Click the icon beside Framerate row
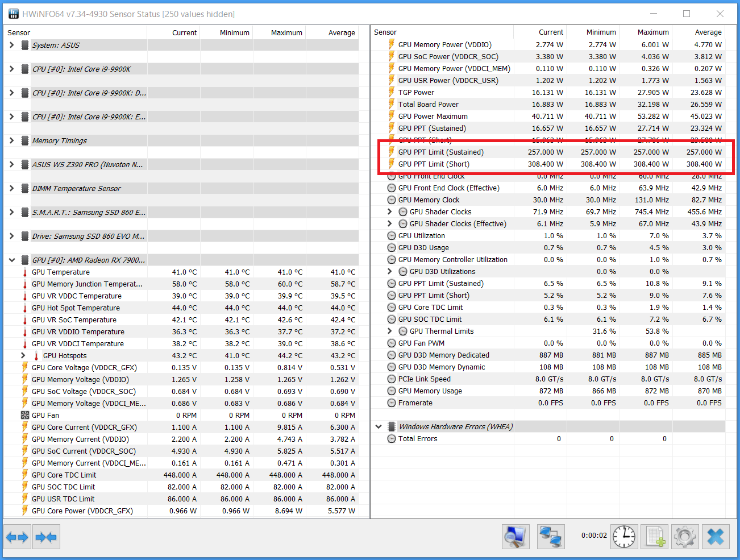The height and width of the screenshot is (560, 740). coord(392,403)
